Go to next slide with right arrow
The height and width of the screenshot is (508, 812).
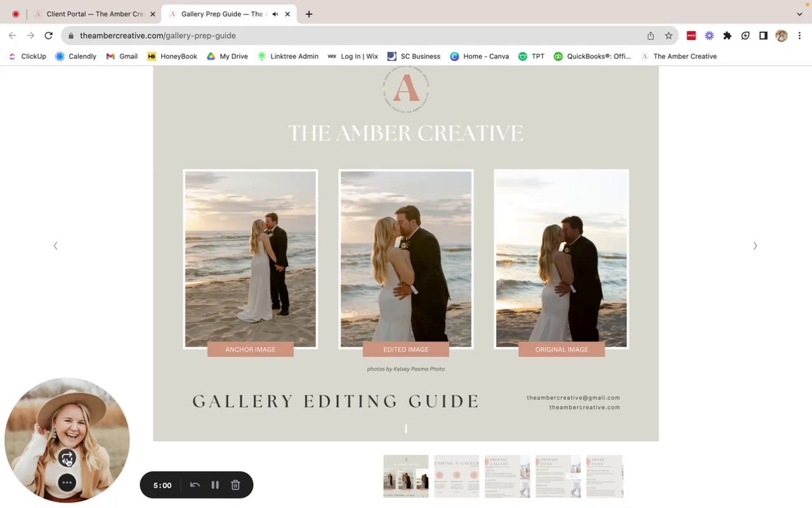[755, 246]
